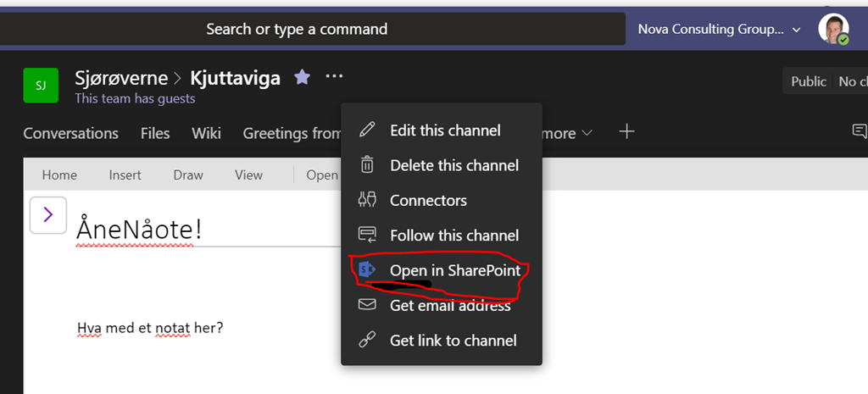Expand the OneNote navigation pane arrow

coord(48,214)
